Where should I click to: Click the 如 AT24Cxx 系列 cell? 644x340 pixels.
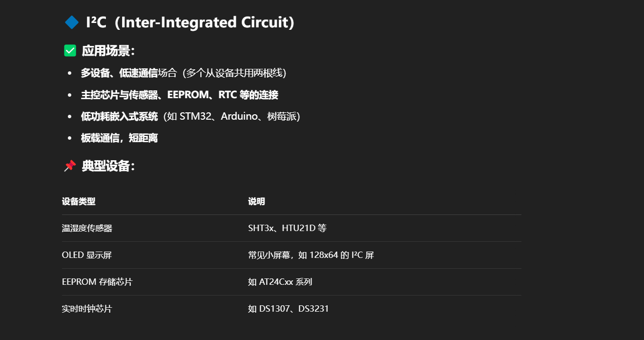[280, 282]
